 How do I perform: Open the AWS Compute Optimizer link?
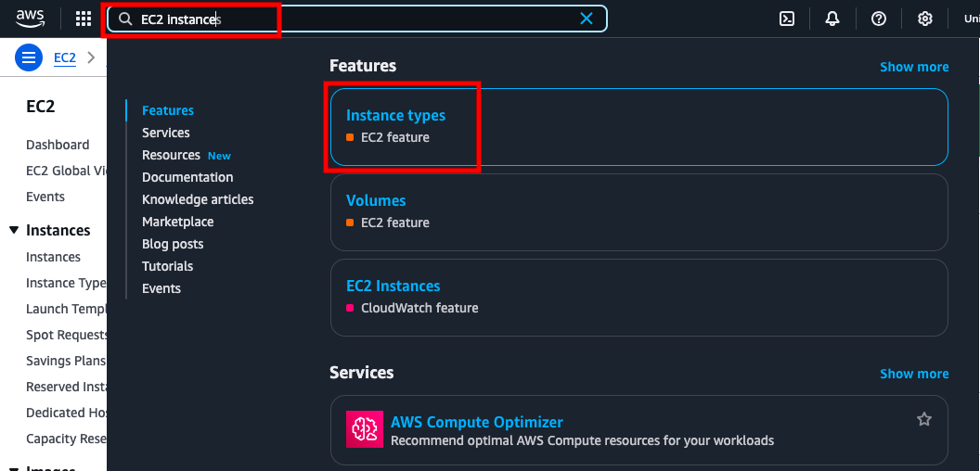tap(477, 422)
